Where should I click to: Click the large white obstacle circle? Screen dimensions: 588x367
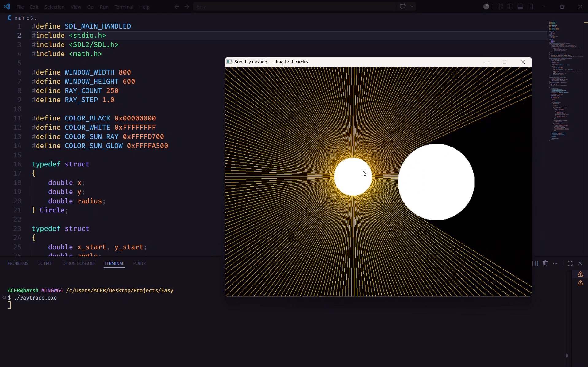point(436,182)
